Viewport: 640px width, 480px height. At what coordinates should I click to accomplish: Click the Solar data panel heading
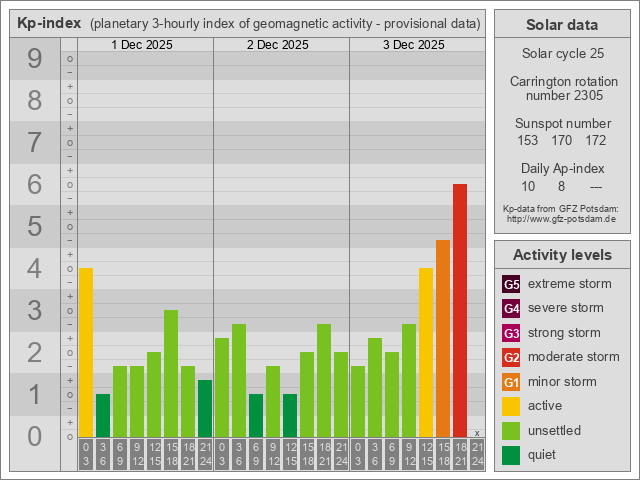(x=561, y=25)
